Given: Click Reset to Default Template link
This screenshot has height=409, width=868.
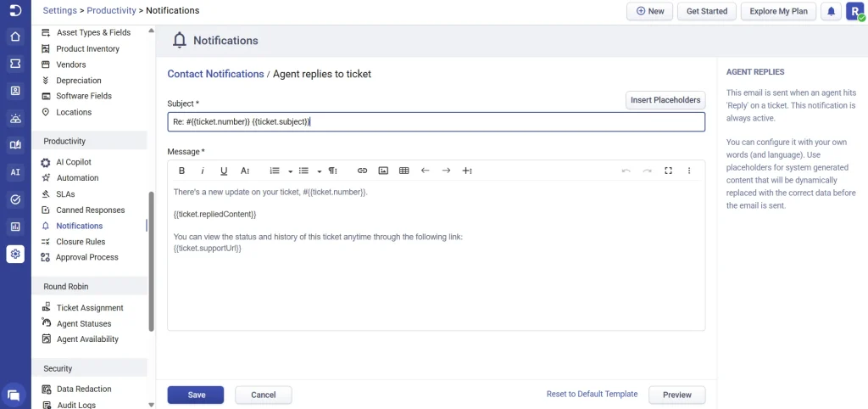Looking at the screenshot, I should [593, 394].
